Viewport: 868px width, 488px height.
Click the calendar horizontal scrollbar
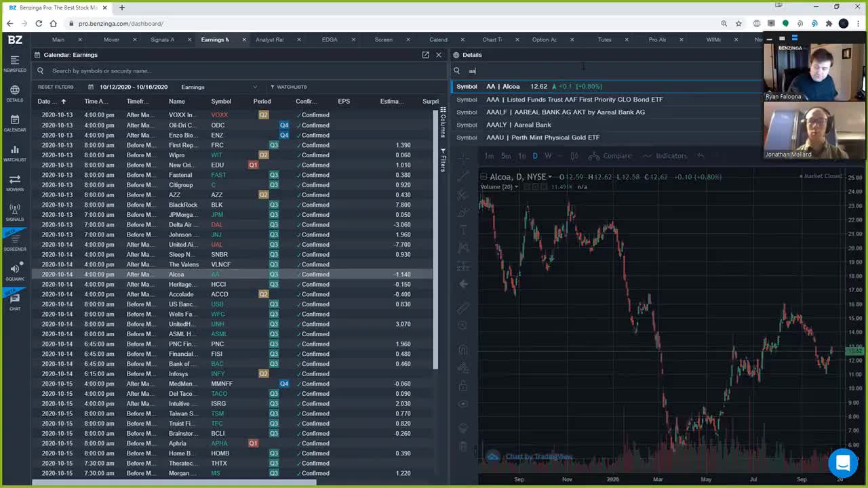coord(174,483)
